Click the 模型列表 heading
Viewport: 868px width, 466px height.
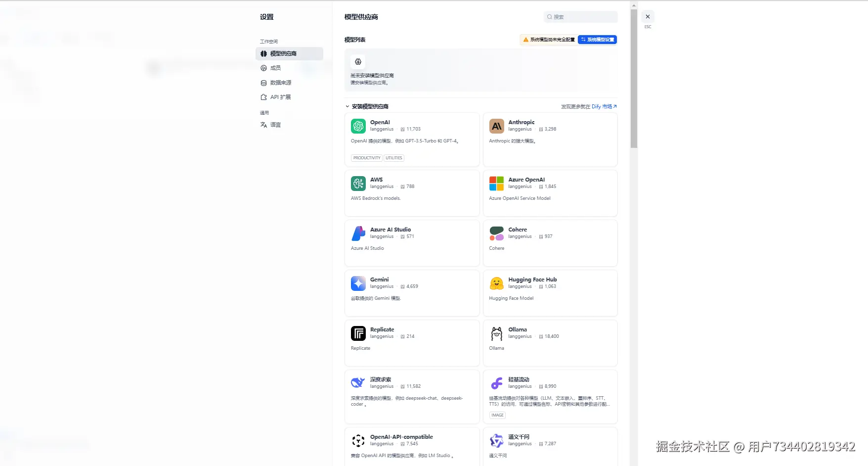pos(355,40)
